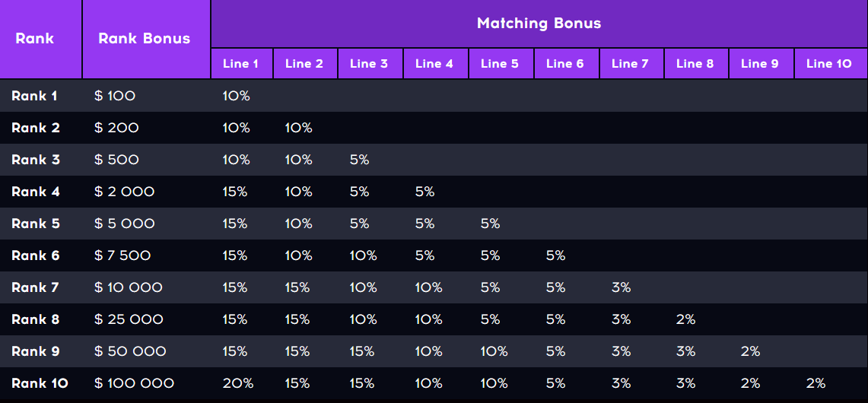868x403 pixels.
Task: Select the $ 25 000 rank bonus
Action: tap(129, 319)
